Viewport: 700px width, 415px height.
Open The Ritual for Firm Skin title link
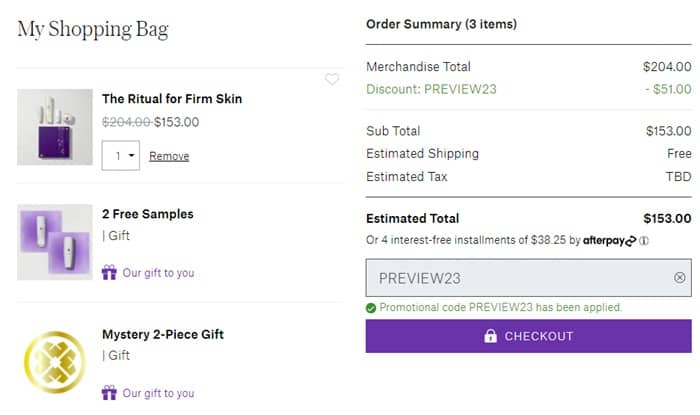[x=172, y=99]
